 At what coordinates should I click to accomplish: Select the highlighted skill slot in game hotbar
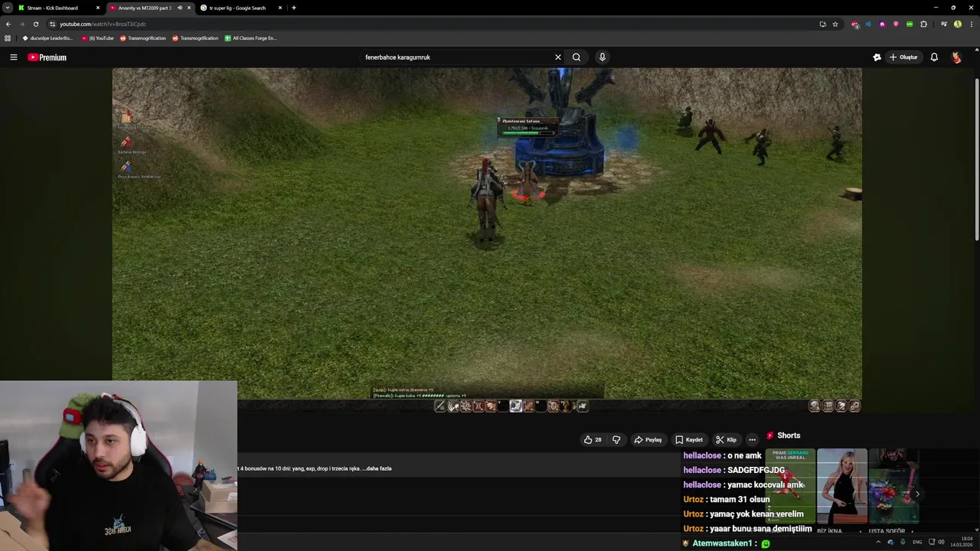516,406
